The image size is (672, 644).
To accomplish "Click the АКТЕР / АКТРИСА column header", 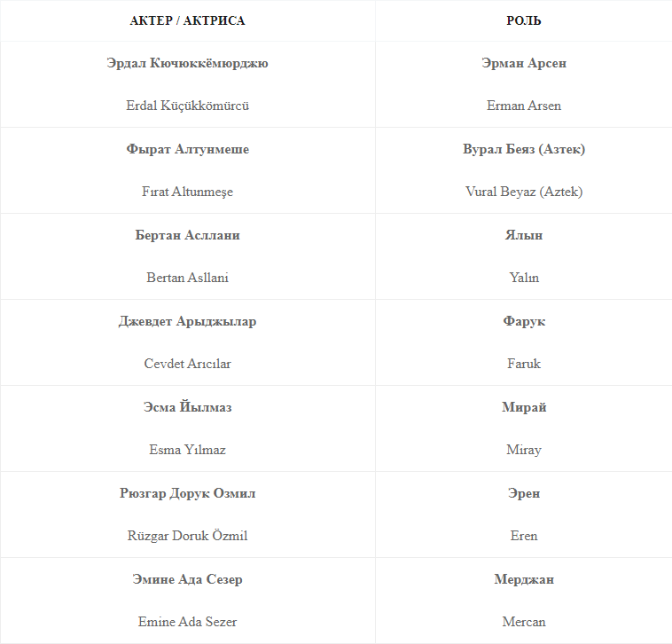I will tap(187, 20).
